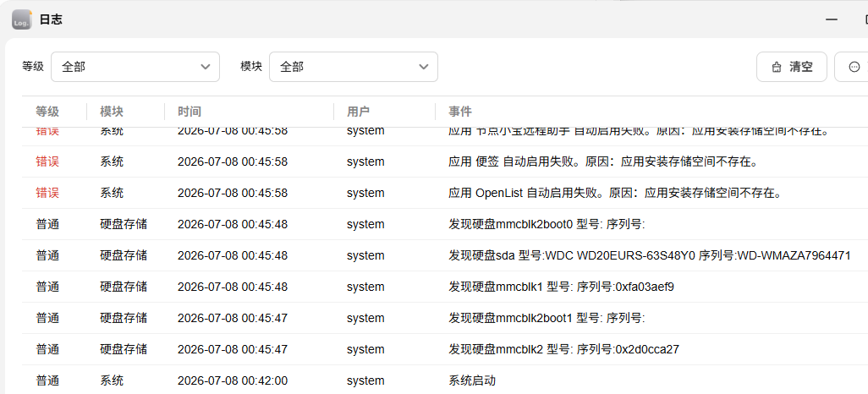Select the 发现硬盘mmcblk2 序列号:0x2d0cca27 event

[x=563, y=349]
